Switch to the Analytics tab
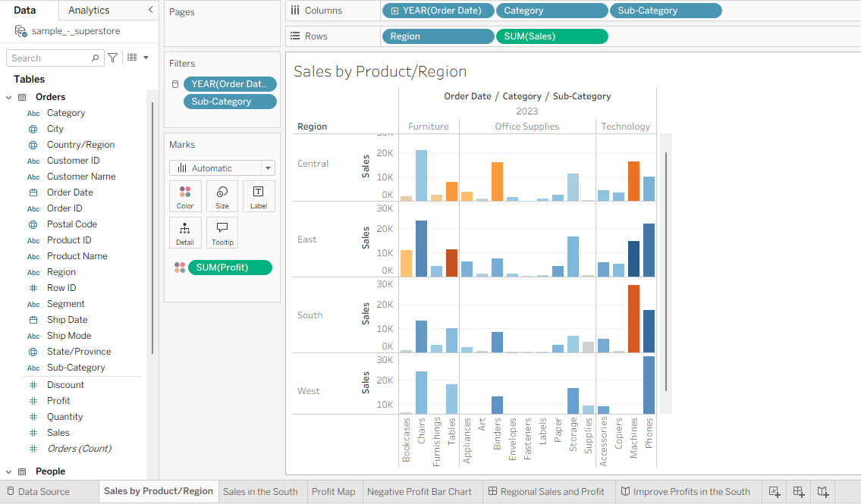 (x=89, y=10)
